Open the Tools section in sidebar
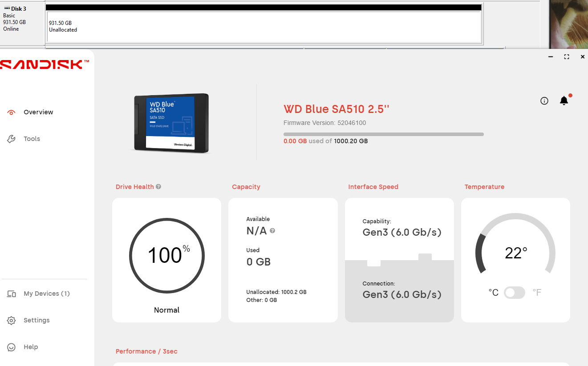Viewport: 588px width, 366px height. point(32,139)
